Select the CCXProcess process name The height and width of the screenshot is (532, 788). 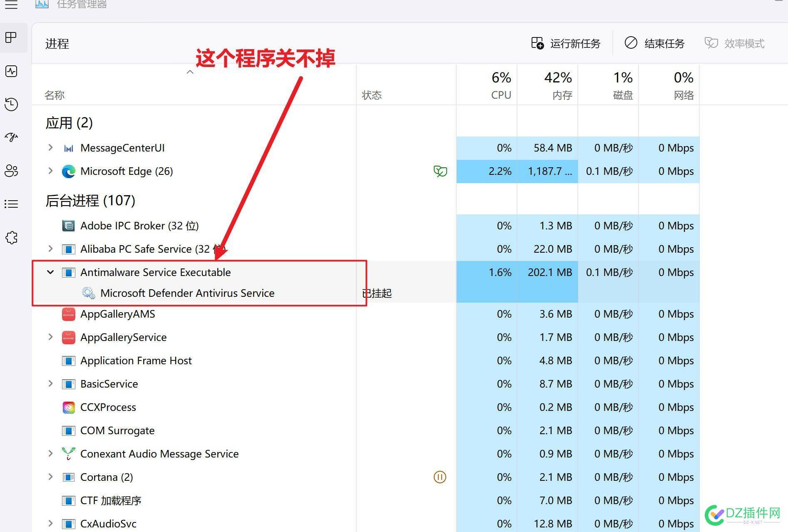point(108,407)
